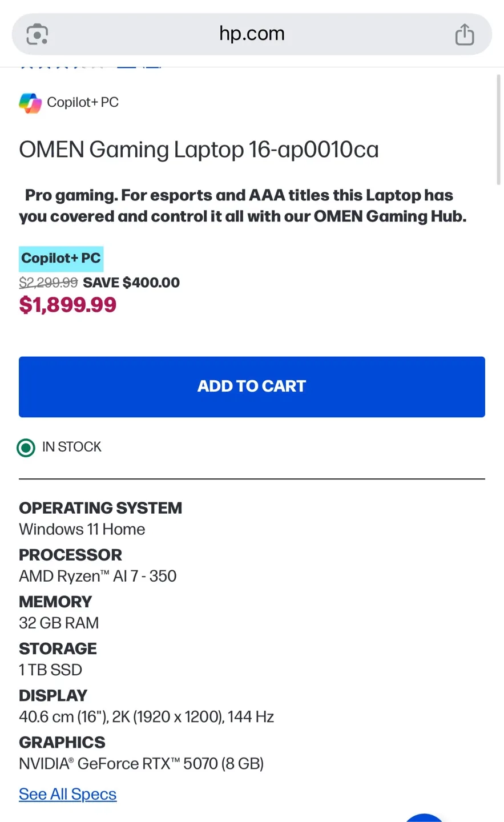The height and width of the screenshot is (822, 504).
Task: Tap the hp.com address bar
Action: (252, 34)
